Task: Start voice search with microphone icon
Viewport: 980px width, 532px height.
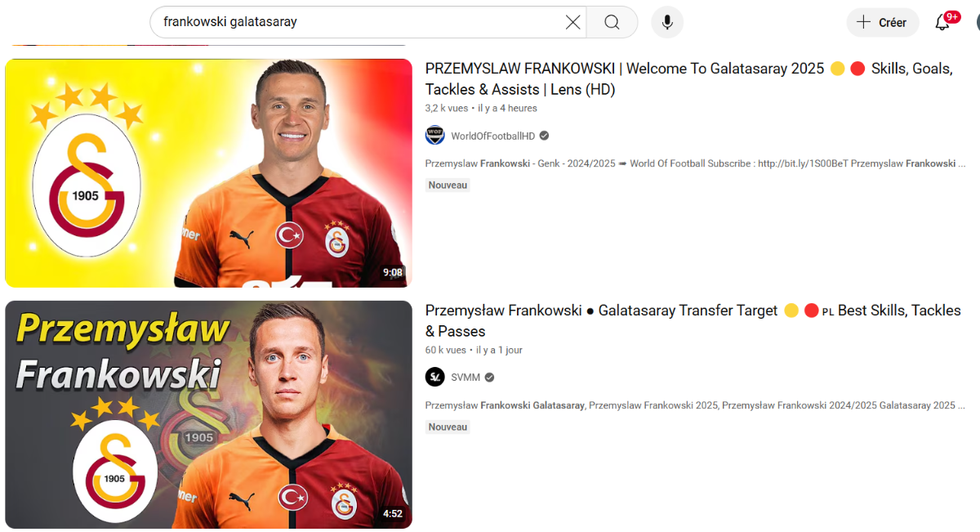Action: tap(667, 22)
